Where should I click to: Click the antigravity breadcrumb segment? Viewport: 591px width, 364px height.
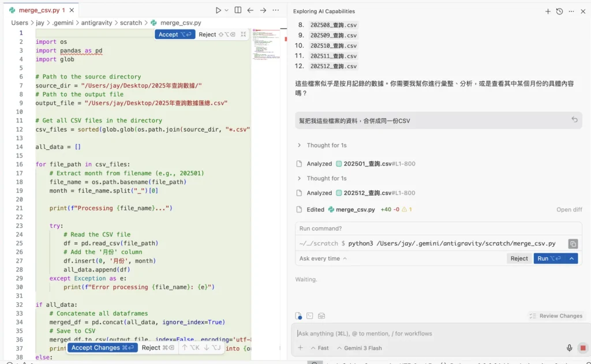point(96,22)
